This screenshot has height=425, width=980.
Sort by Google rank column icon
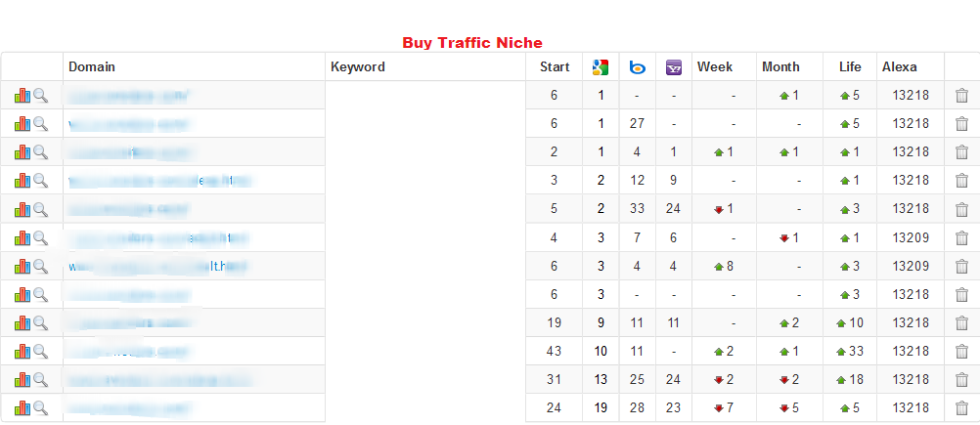(600, 67)
